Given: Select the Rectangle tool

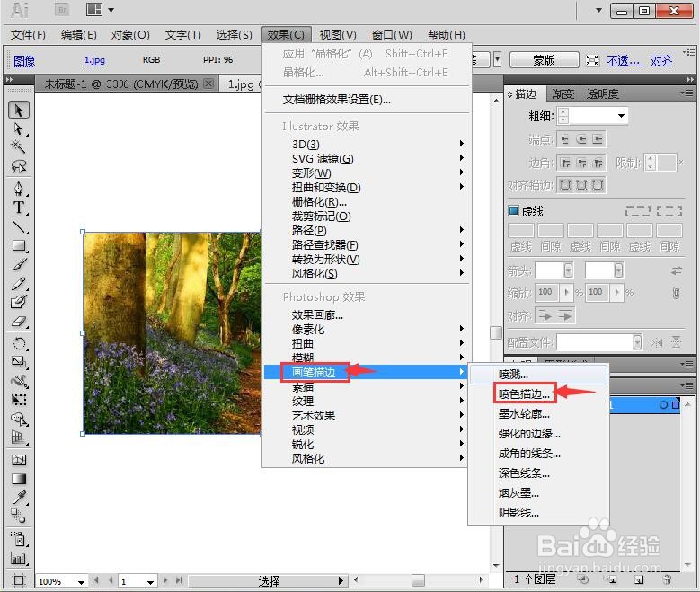Looking at the screenshot, I should pyautogui.click(x=18, y=245).
